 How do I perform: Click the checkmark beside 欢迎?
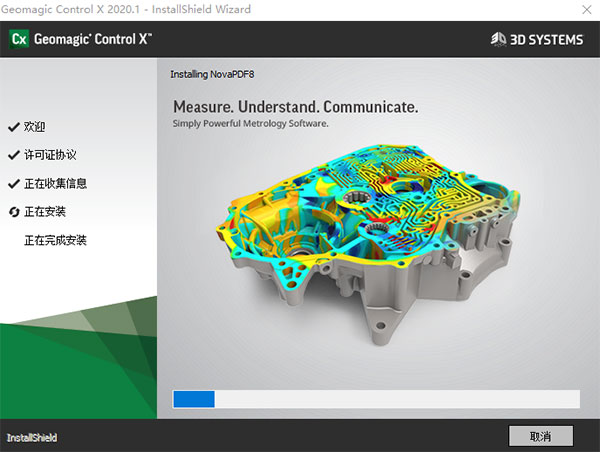(14, 127)
